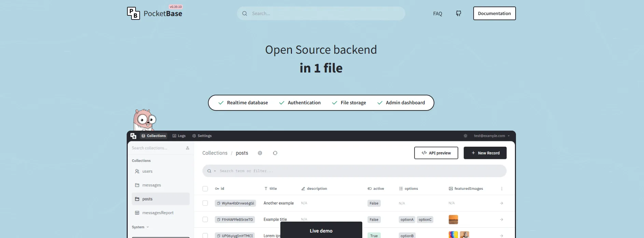Click Realtime database feature label
The image size is (644, 238).
coord(247,103)
